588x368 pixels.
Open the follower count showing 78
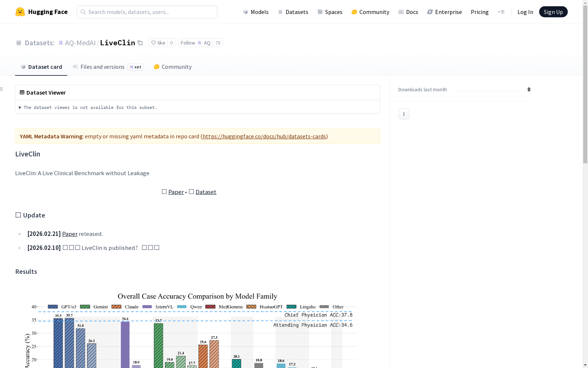[x=218, y=43]
